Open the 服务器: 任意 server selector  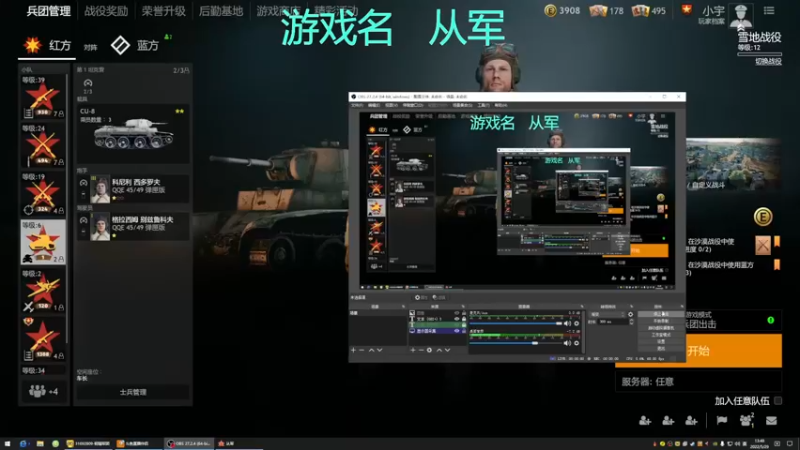pyautogui.click(x=698, y=382)
